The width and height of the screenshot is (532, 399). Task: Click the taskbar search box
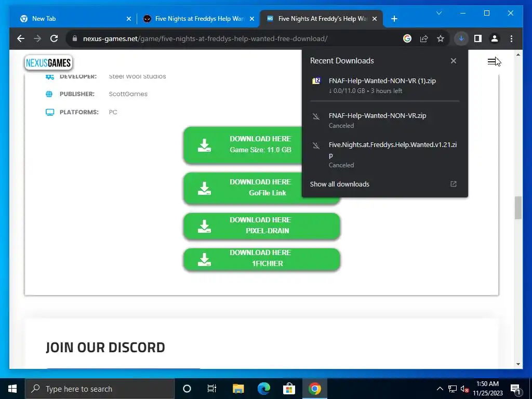click(100, 389)
